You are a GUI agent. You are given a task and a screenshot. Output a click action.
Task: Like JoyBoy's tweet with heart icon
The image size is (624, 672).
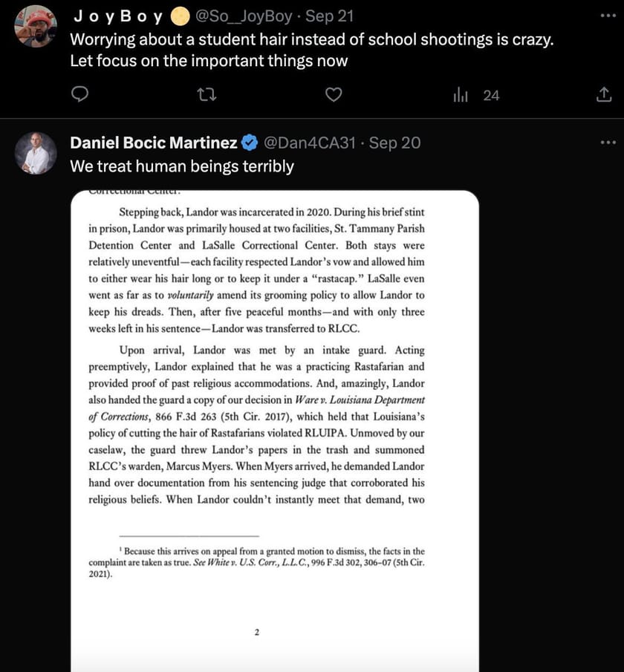point(334,95)
